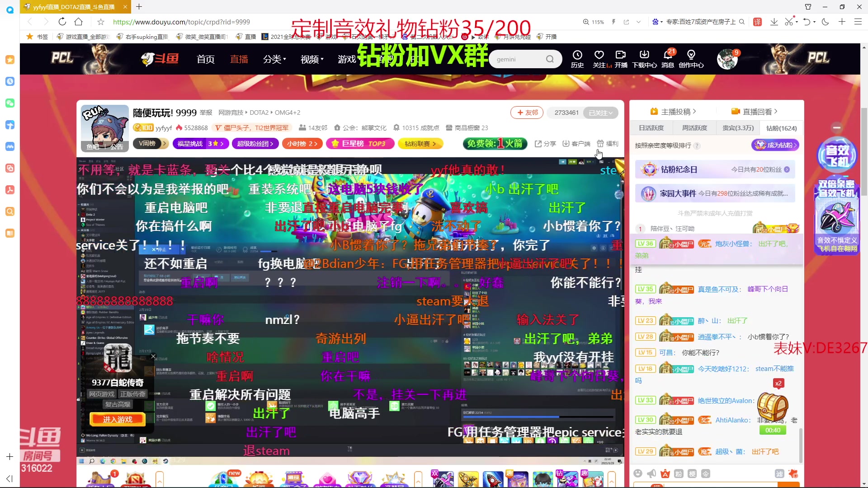Go to browser home page icon
The image size is (868, 488).
click(79, 22)
